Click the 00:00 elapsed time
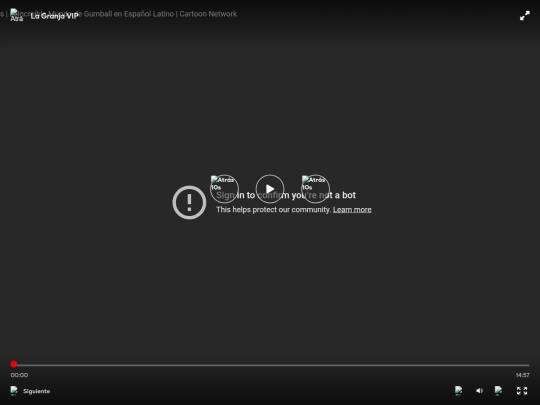The width and height of the screenshot is (540, 405). pyautogui.click(x=19, y=375)
